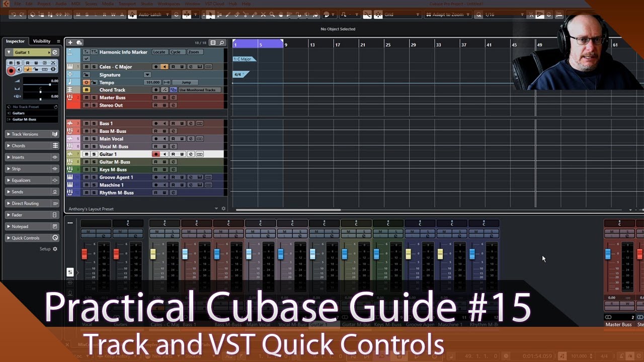Switch to the Visibility tab

click(x=42, y=41)
